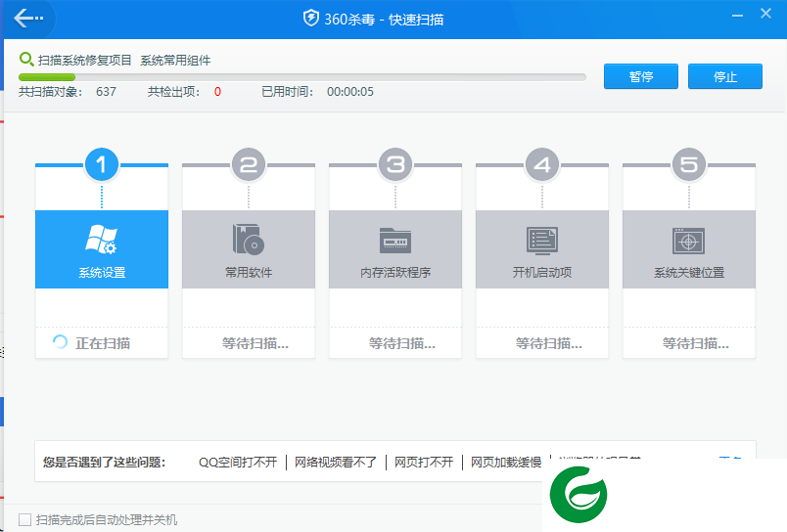Click the scan progress bar
787x532 pixels.
click(x=302, y=77)
